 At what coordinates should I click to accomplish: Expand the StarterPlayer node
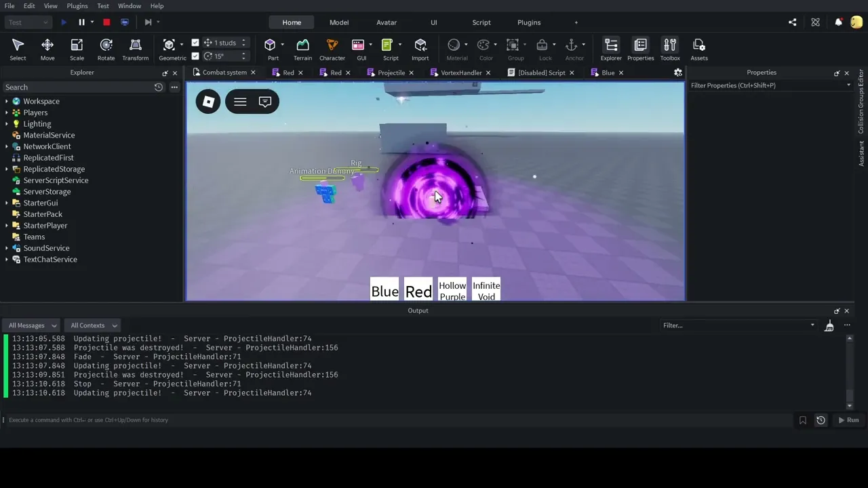[x=7, y=225]
